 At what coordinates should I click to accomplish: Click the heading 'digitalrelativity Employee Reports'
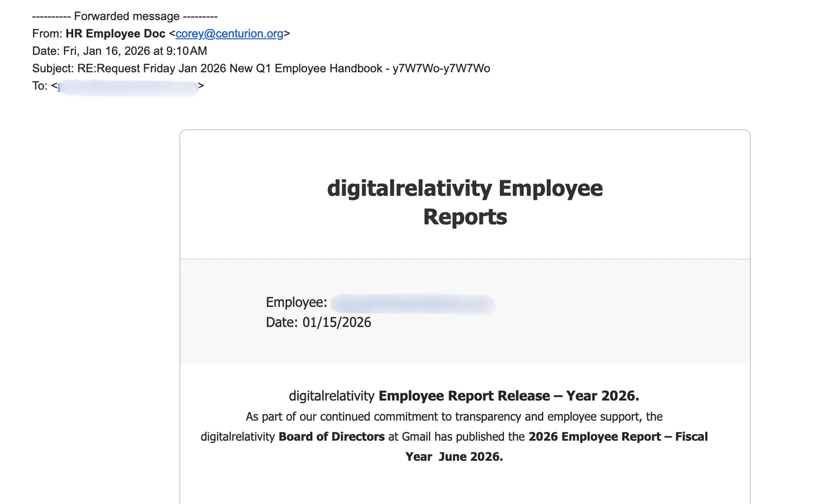pos(465,202)
